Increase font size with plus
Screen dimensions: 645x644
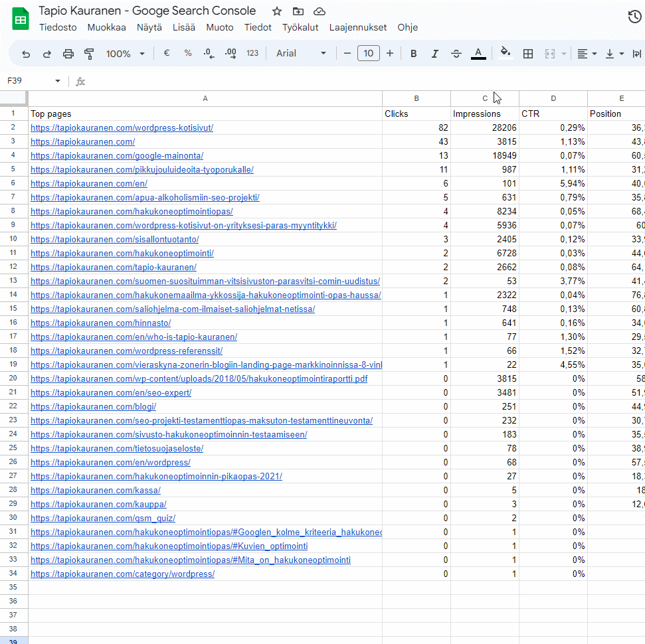(390, 53)
